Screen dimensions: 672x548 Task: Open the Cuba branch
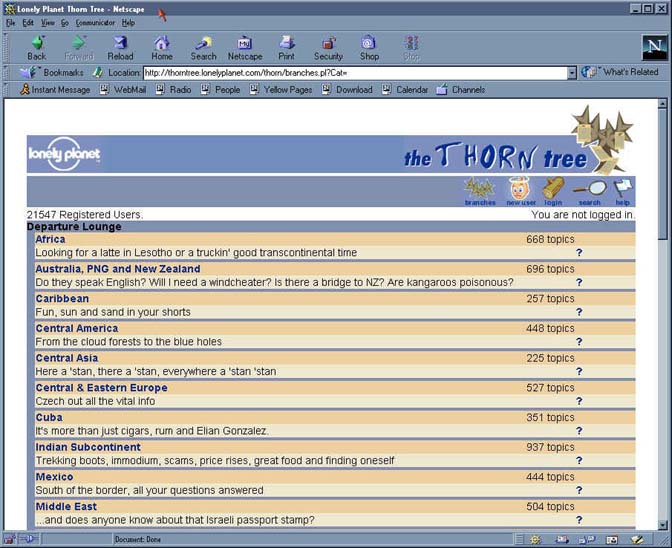(49, 417)
